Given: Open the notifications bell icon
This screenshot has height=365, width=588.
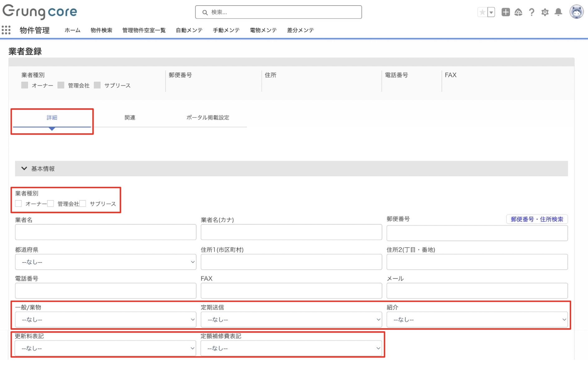Looking at the screenshot, I should [558, 12].
